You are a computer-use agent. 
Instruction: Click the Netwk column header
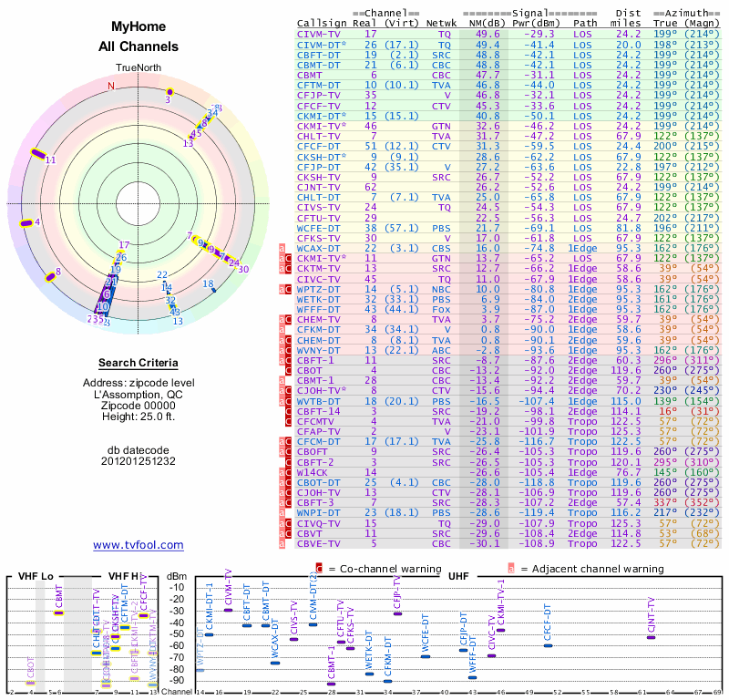(442, 23)
